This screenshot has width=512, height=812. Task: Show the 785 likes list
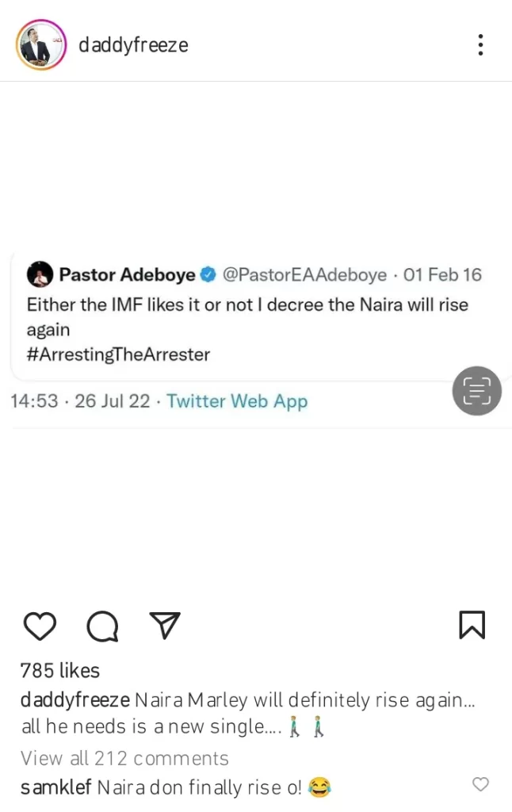click(x=60, y=671)
